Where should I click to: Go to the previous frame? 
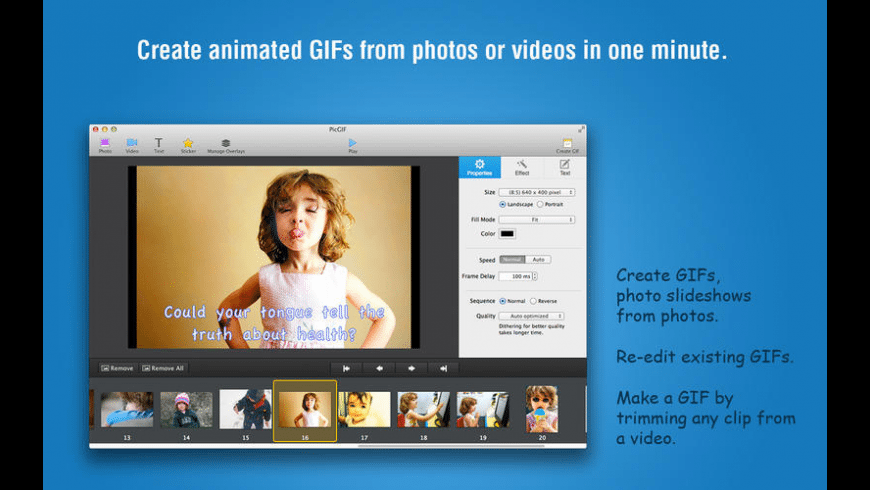(379, 368)
